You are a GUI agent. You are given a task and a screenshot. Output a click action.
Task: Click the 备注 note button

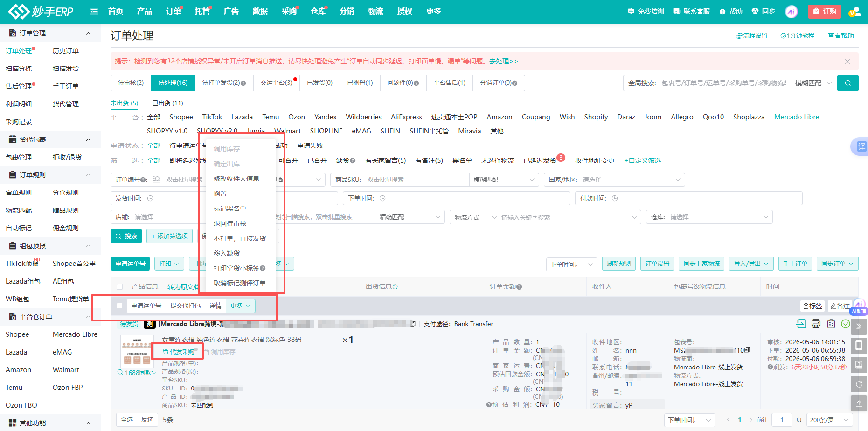840,306
